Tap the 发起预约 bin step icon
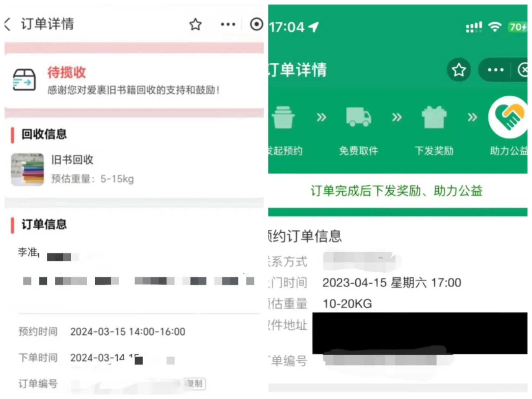The width and height of the screenshot is (532, 399). tap(283, 117)
